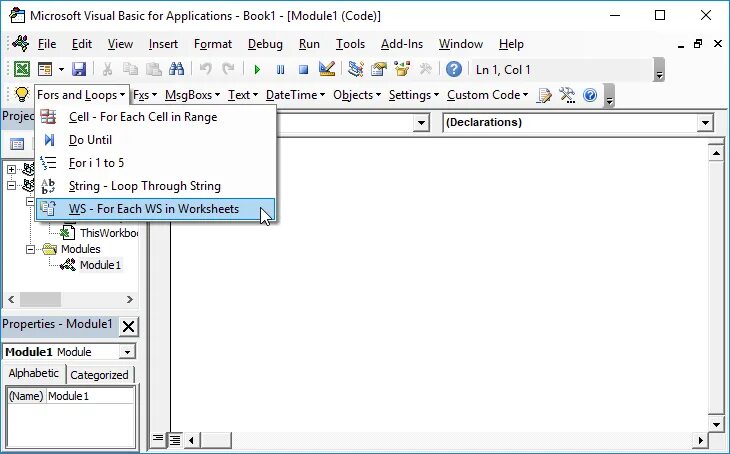Open the Module1 Module properties combo box
The image size is (730, 454).
tap(69, 352)
